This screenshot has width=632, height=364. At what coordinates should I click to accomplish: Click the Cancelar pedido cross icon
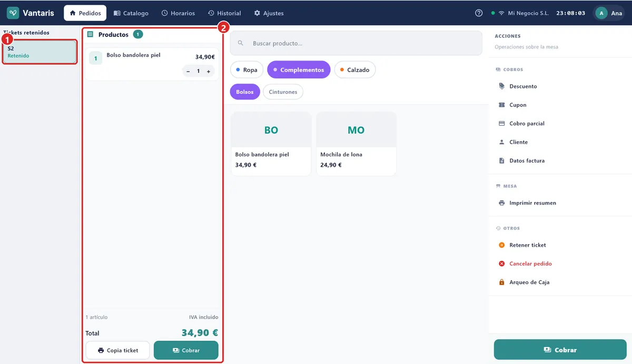tap(501, 264)
